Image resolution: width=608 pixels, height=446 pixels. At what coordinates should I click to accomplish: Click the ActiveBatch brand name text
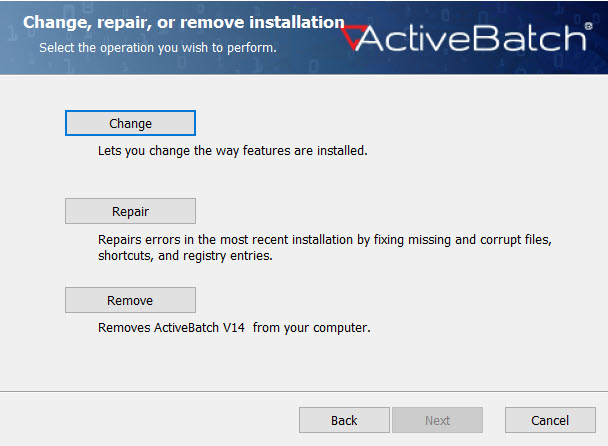pyautogui.click(x=470, y=38)
